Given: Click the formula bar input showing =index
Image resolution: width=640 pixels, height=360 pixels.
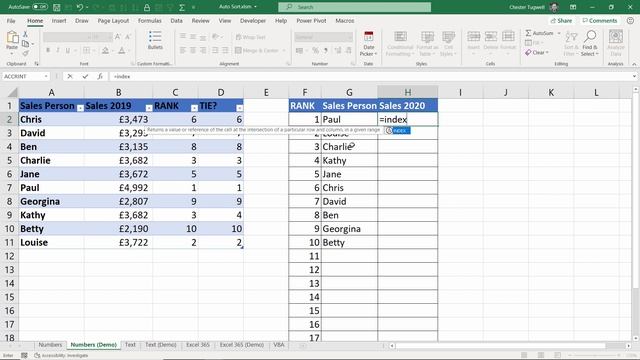Looking at the screenshot, I should (370, 76).
